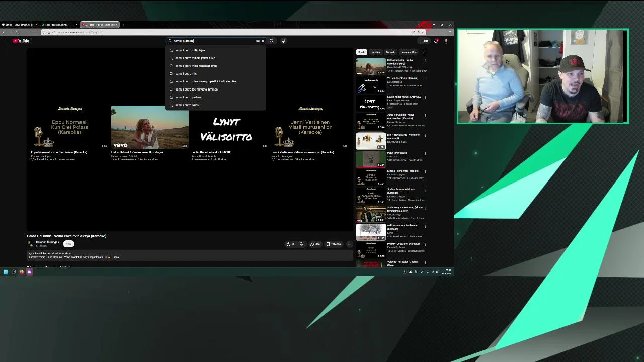The image size is (644, 362).
Task: Expand filter chips with right chevron arrow
Action: point(423,52)
